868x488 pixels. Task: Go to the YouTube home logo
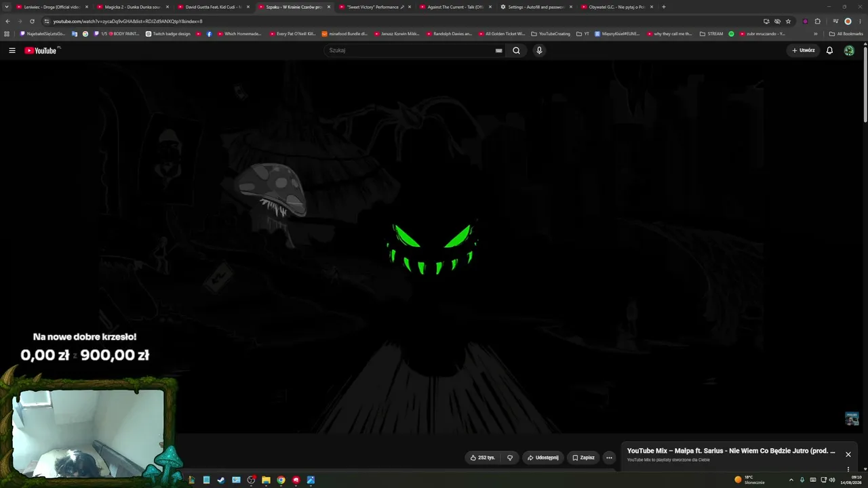tap(42, 50)
